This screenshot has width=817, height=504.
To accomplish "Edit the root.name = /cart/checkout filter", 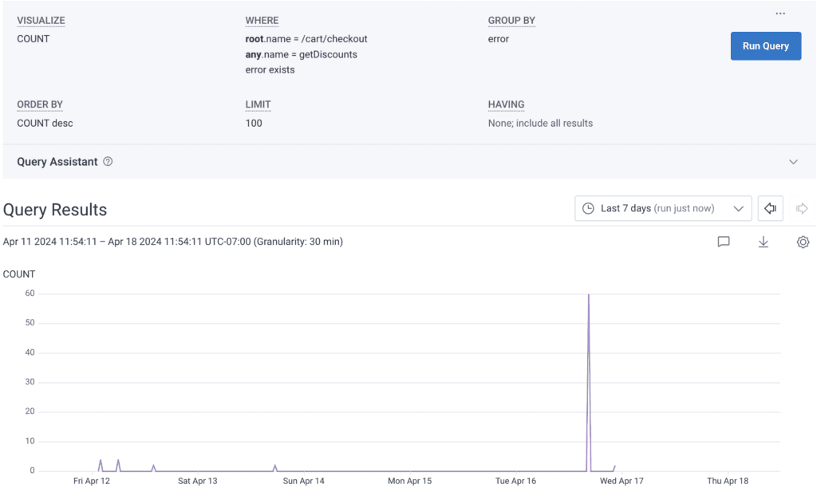I will 306,39.
